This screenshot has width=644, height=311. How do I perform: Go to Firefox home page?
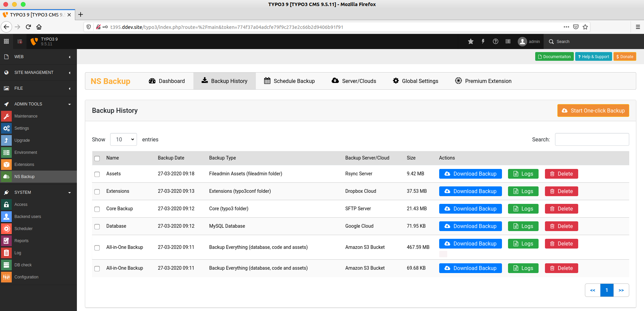(x=39, y=27)
